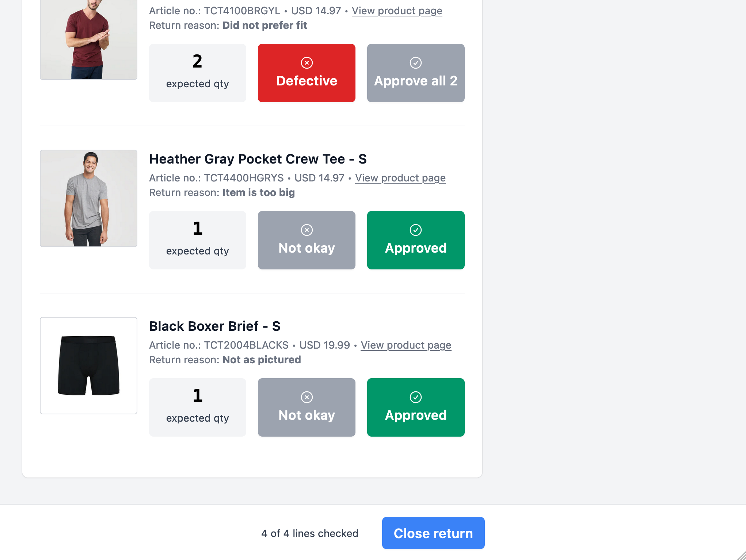Open product page for TCT4400HGRYS
Image resolution: width=746 pixels, height=560 pixels.
pyautogui.click(x=400, y=178)
